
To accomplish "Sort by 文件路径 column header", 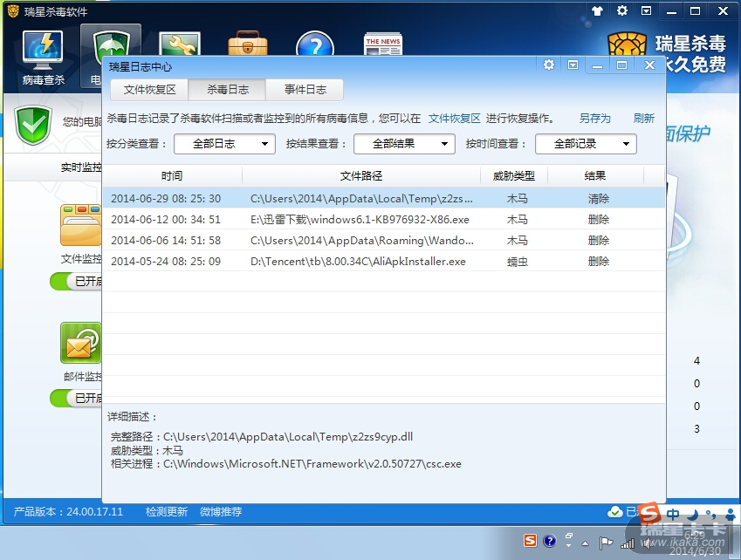I will pyautogui.click(x=361, y=175).
